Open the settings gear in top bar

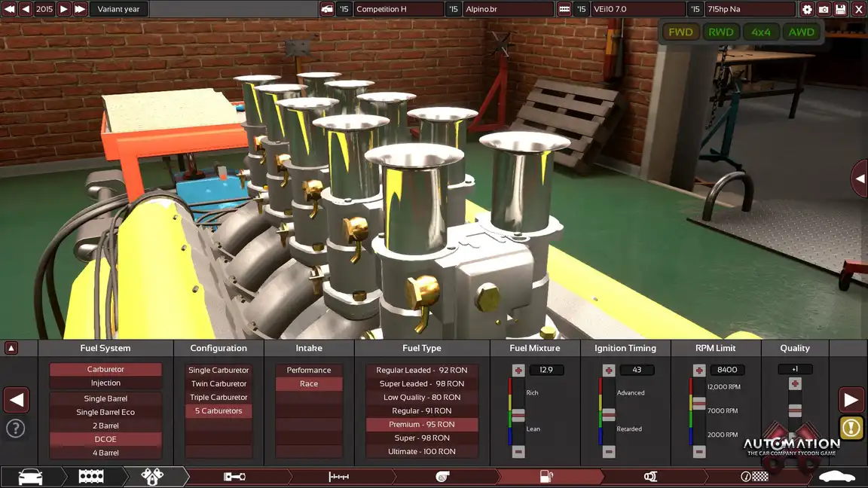(x=807, y=9)
